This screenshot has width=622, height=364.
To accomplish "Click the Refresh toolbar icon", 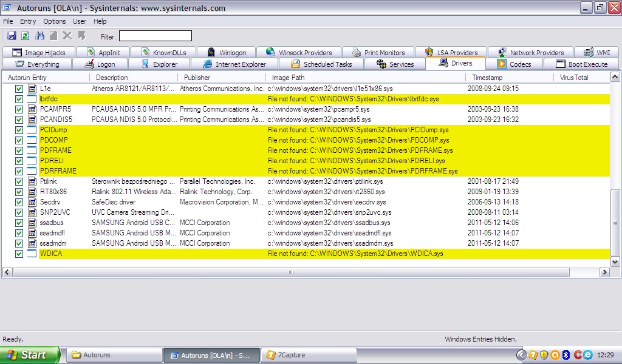I will coord(25,36).
